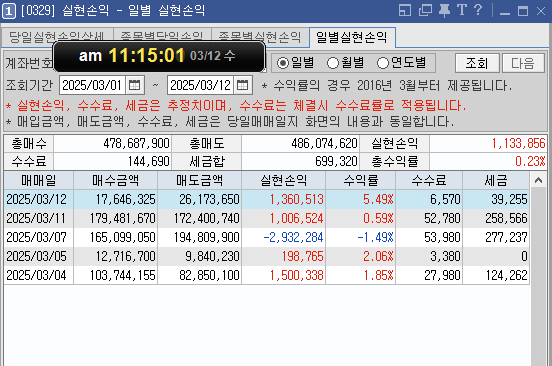The width and height of the screenshot is (552, 366).
Task: Click the duplicate window icon
Action: tap(425, 11)
